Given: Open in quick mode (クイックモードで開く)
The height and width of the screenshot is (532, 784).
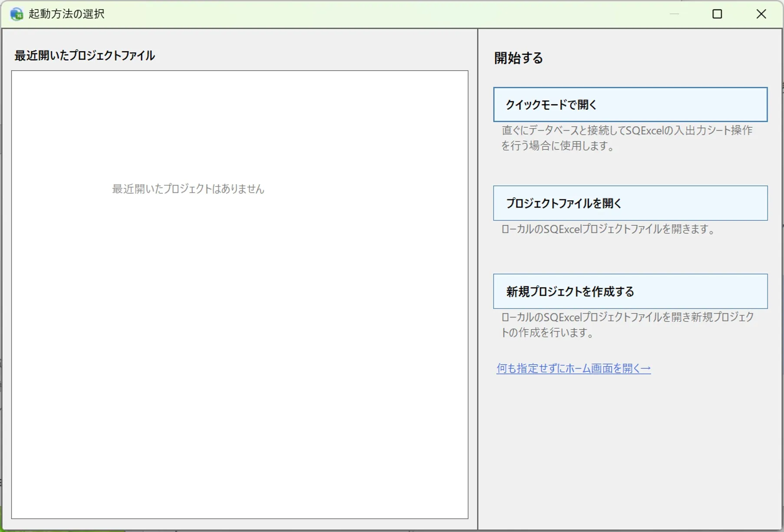Looking at the screenshot, I should (630, 105).
